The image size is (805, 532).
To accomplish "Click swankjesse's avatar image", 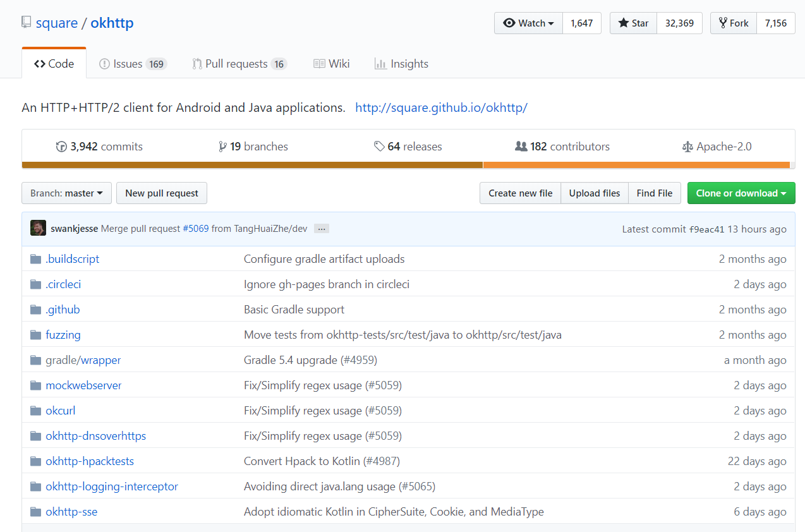I will tap(38, 228).
